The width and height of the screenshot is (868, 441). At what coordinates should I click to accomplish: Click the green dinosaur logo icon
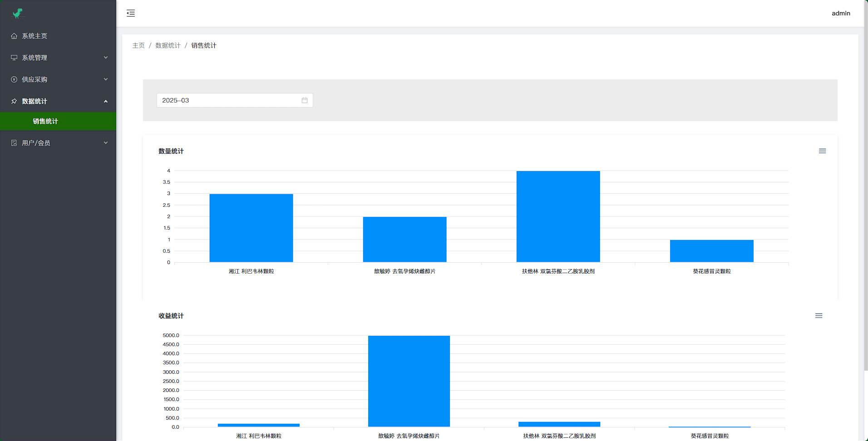click(x=18, y=14)
